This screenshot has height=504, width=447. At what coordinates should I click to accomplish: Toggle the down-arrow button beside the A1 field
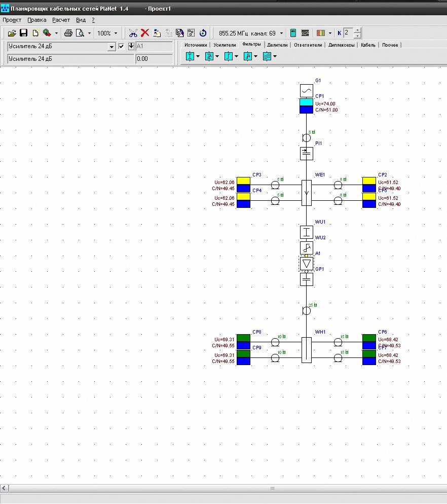click(x=131, y=46)
